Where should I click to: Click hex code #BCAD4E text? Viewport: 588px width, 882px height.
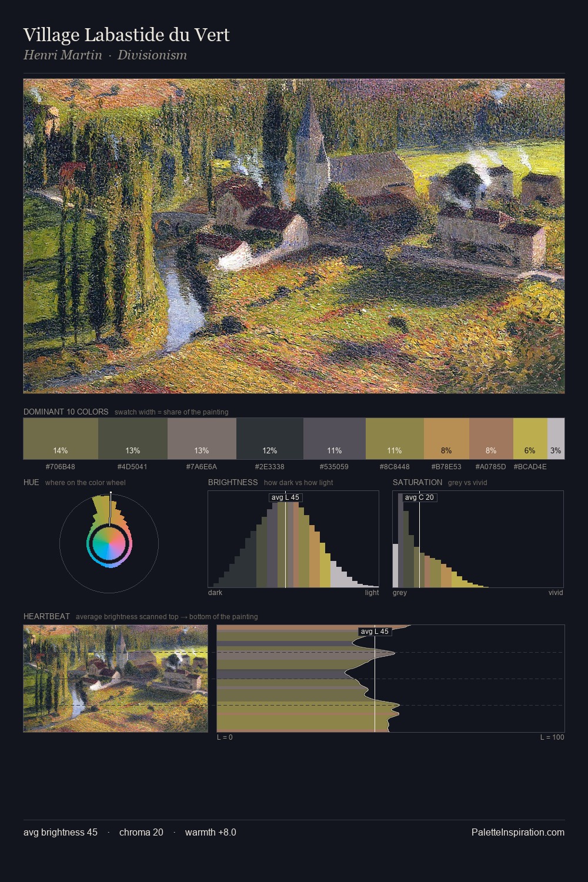tap(530, 467)
